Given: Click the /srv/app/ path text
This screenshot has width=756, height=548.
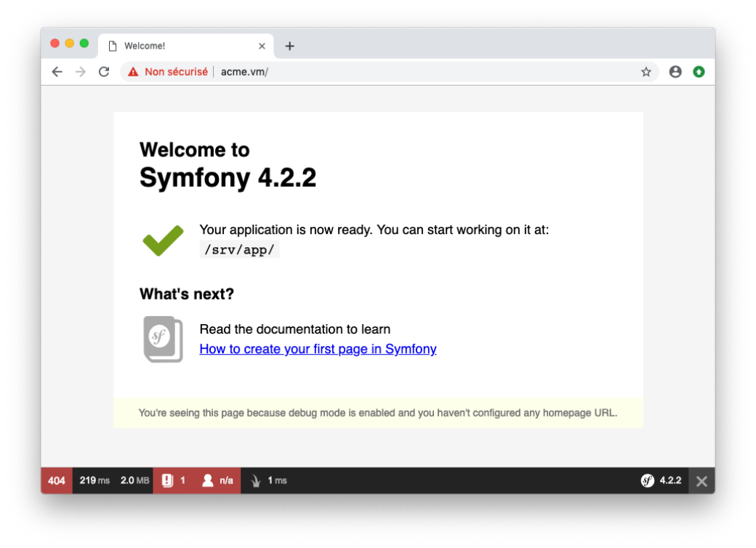Looking at the screenshot, I should (240, 250).
